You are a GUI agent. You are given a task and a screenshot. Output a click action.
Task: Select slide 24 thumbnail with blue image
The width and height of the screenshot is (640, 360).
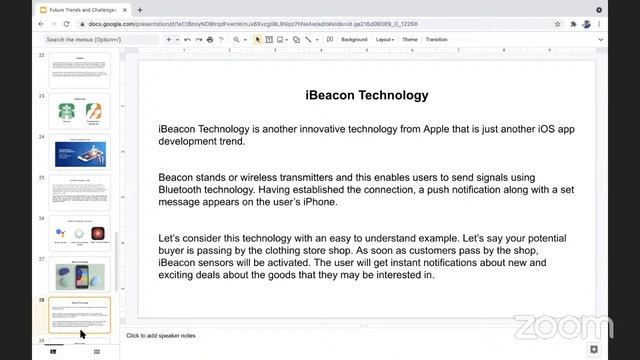click(x=80, y=152)
